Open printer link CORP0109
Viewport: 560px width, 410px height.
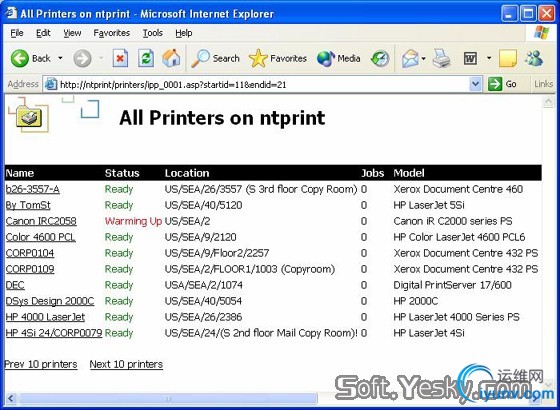pos(30,269)
